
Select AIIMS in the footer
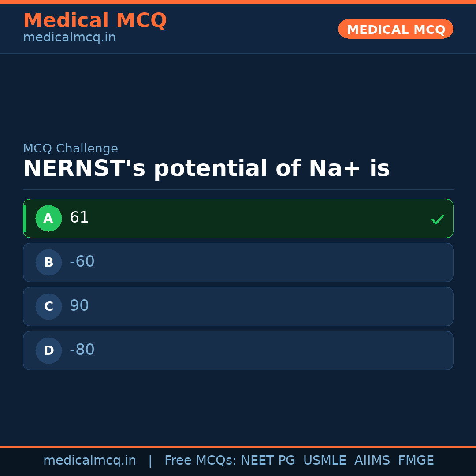[372, 461]
